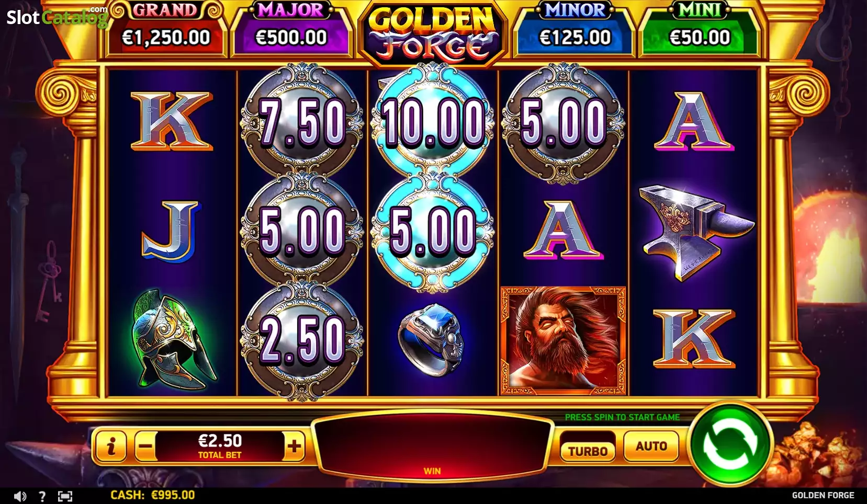Toggle fullscreen mode icon
867x504 pixels.
click(x=64, y=496)
